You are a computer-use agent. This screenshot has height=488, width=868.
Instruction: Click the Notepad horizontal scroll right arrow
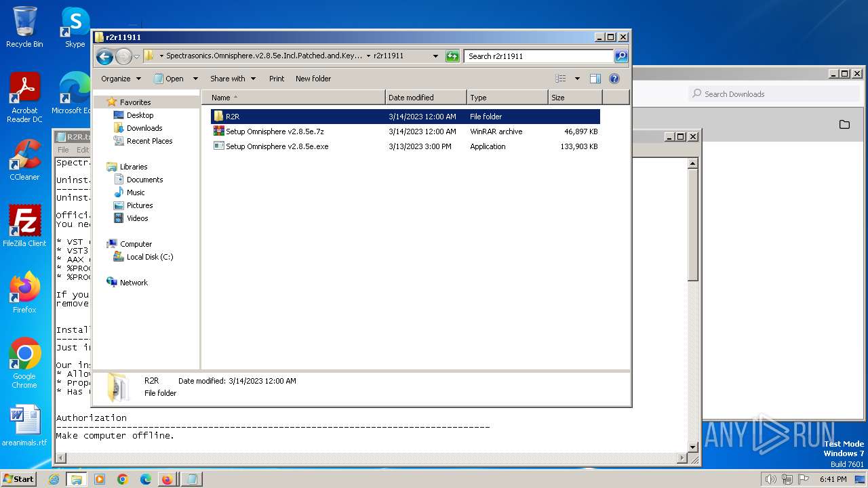(682, 459)
